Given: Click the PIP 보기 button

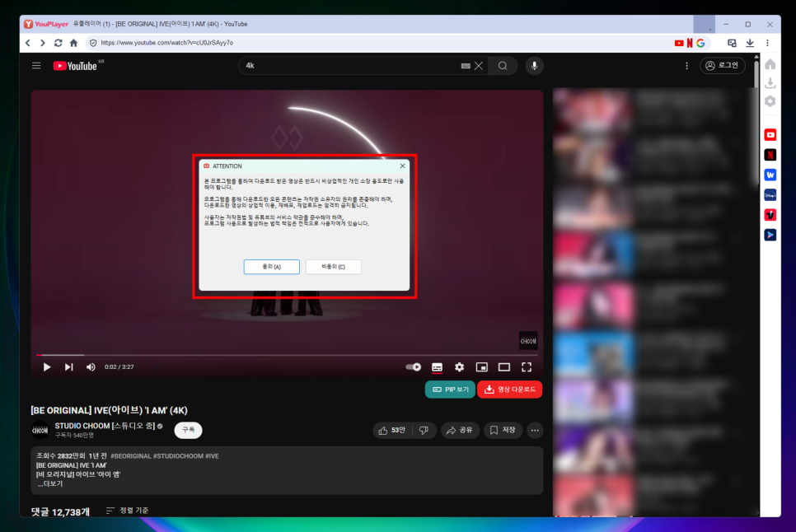Looking at the screenshot, I should [450, 390].
